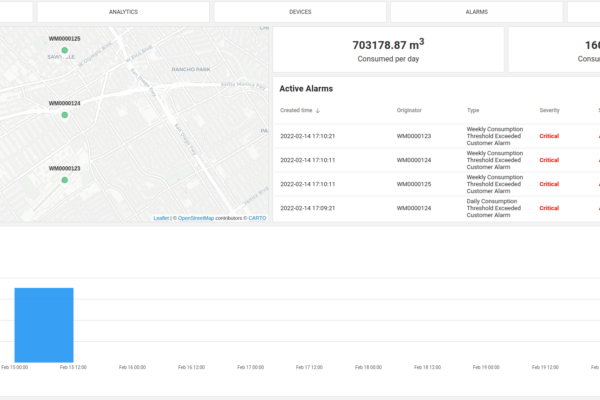Click the WM0000123 map marker
The image size is (600, 400).
[x=65, y=180]
